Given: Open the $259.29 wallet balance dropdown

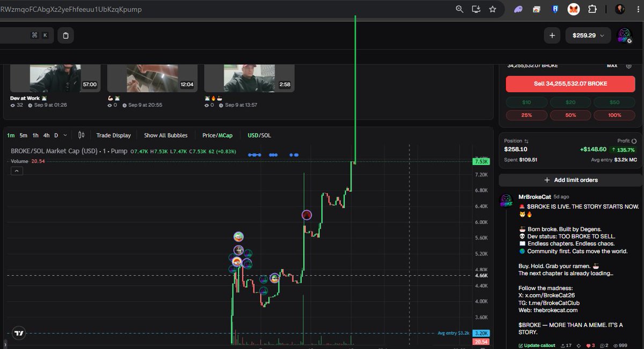Looking at the screenshot, I should pos(588,35).
